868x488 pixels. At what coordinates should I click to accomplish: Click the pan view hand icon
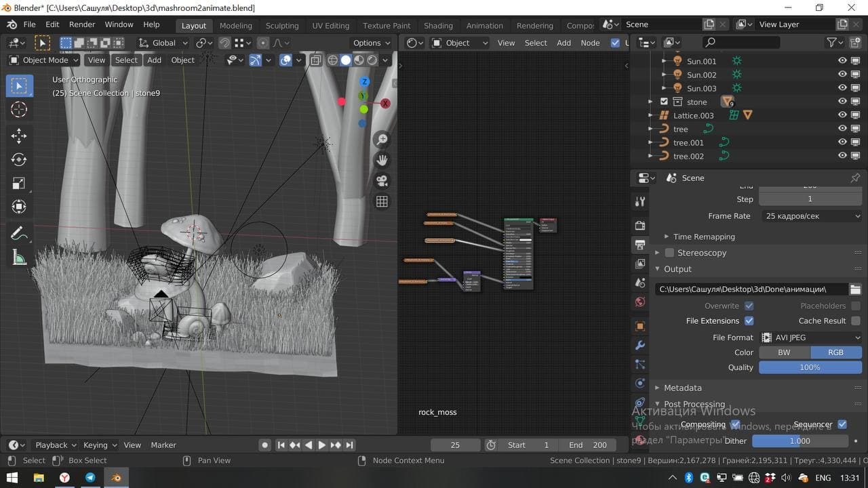382,160
